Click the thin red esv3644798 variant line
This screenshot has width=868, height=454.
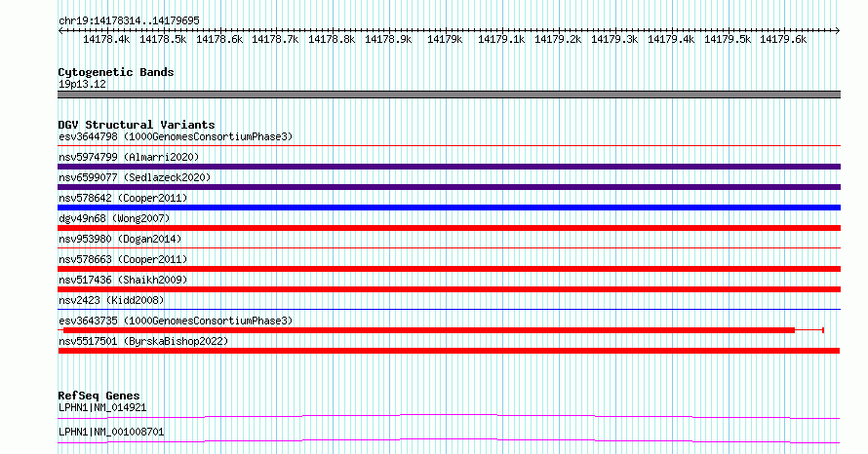(449, 146)
